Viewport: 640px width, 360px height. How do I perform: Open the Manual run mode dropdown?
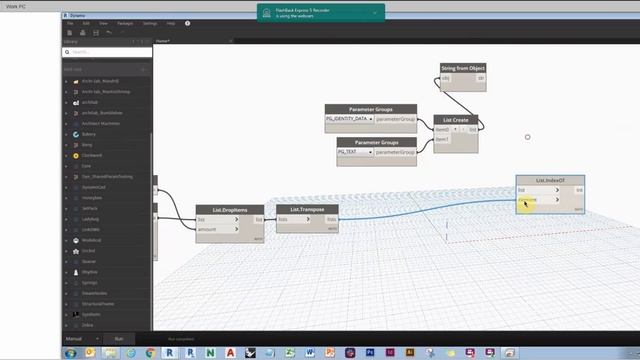click(82, 339)
